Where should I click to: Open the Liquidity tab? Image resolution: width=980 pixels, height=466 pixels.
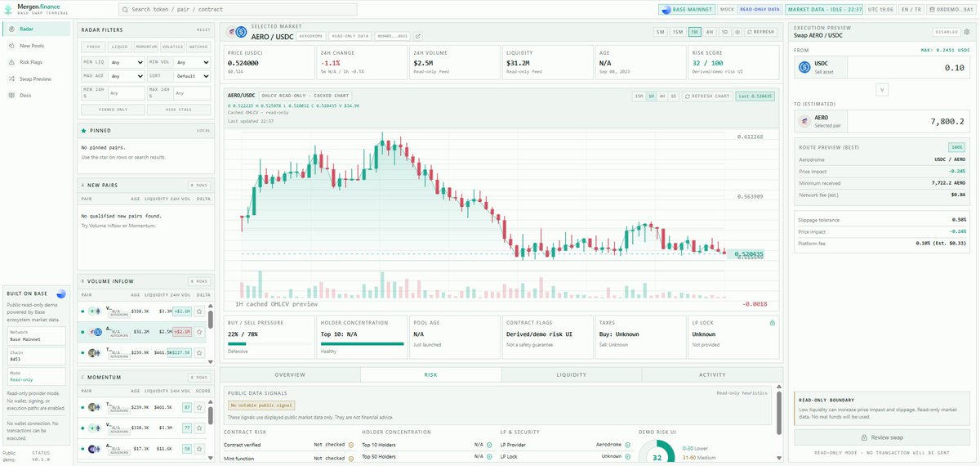click(572, 374)
